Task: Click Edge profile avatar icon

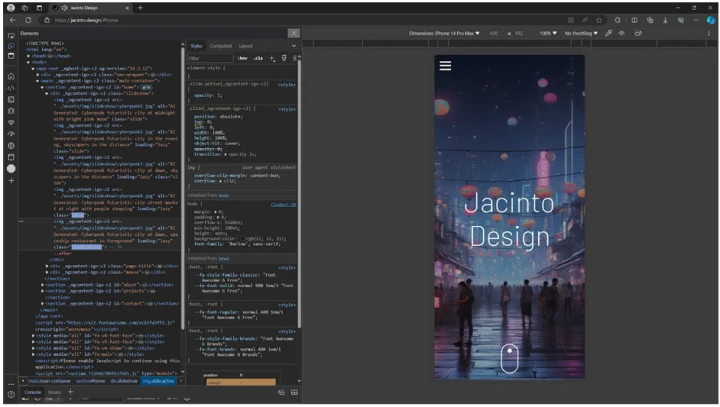Action: tap(11, 8)
